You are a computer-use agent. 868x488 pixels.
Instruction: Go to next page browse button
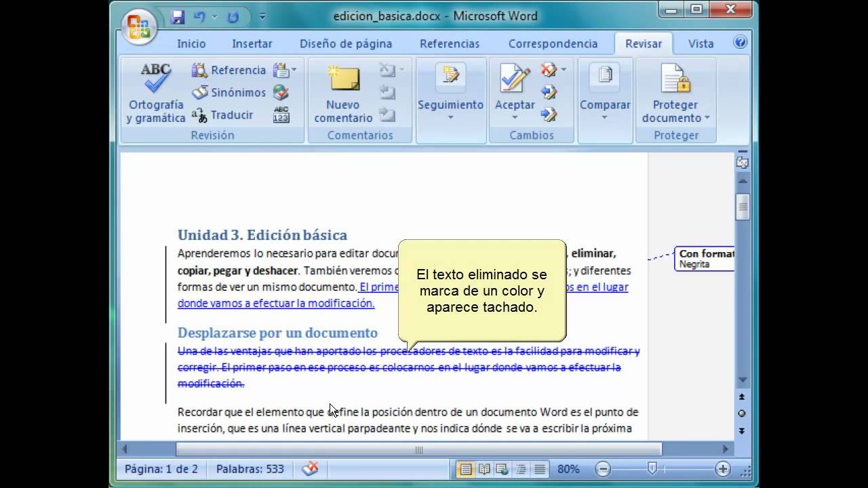point(742,430)
